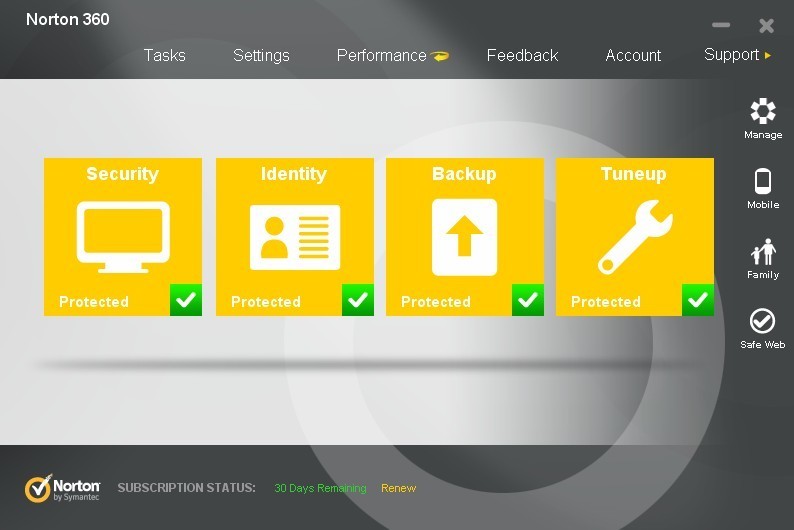Image resolution: width=794 pixels, height=530 pixels.
Task: Select the Security monitor icon
Action: click(123, 237)
